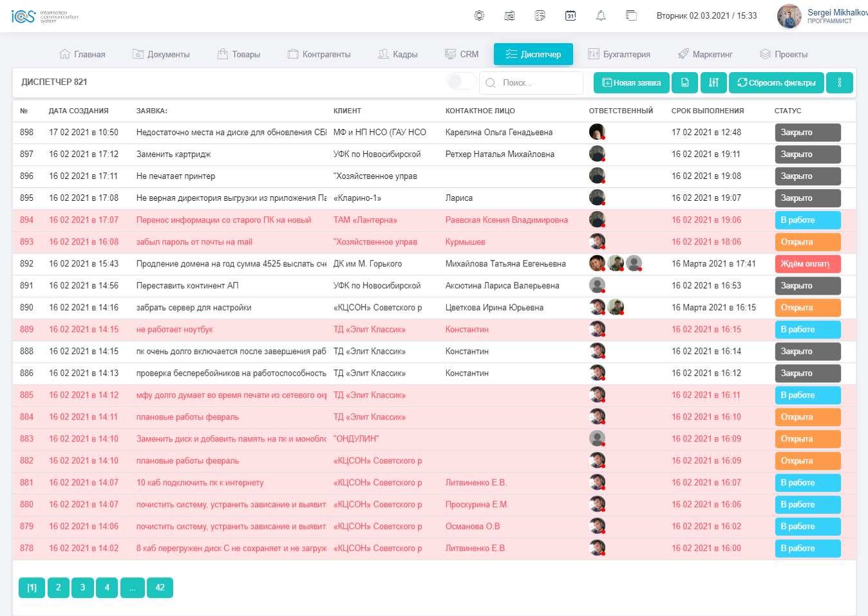Click responsible avatar in row 878
Viewport: 868px width, 616px height.
597,548
